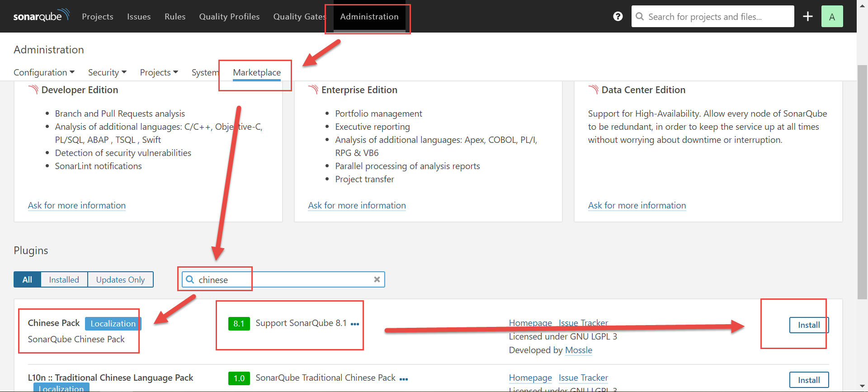Viewport: 868px width, 392px height.
Task: Expand the Security dropdown
Action: coord(107,72)
